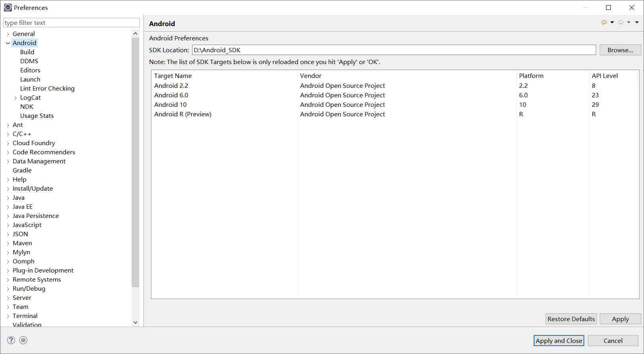Screen dimensions: 644x354
Task: Select the Java EE item
Action: point(23,206)
